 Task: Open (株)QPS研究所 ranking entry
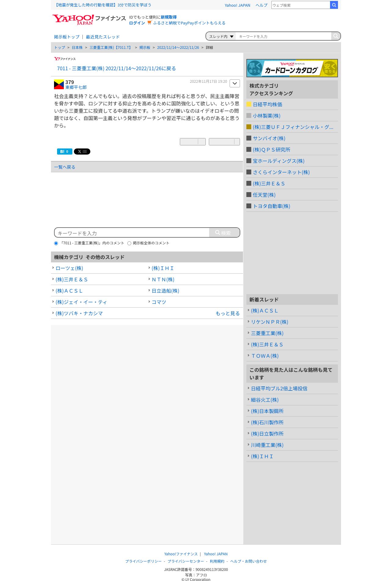tap(271, 150)
